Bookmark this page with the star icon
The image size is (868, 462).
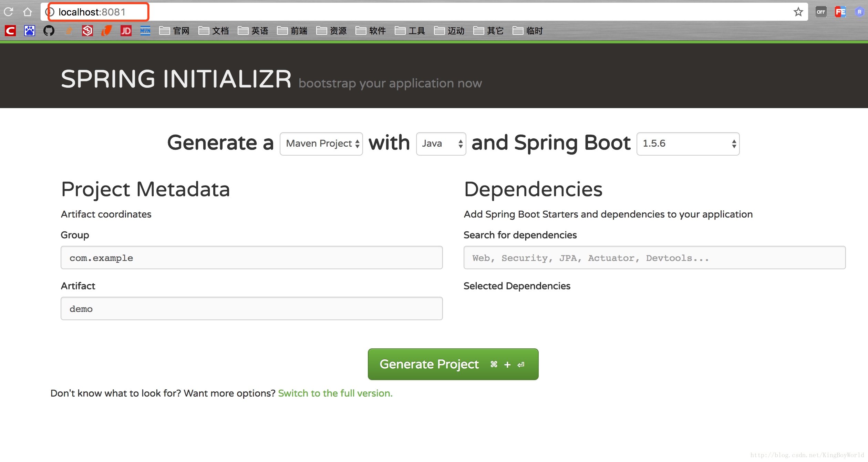point(798,12)
